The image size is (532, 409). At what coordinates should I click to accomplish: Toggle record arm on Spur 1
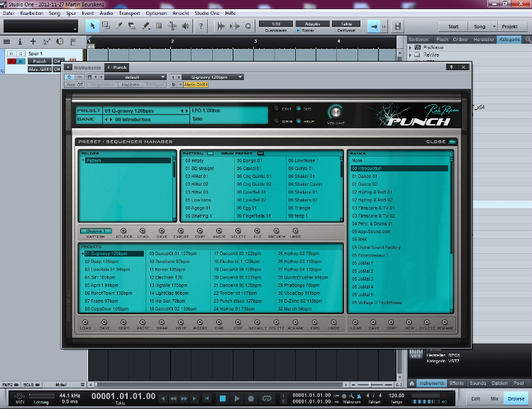pyautogui.click(x=12, y=62)
